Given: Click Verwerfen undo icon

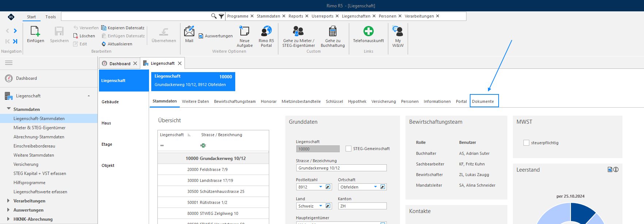Looking at the screenshot, I should coord(76,28).
